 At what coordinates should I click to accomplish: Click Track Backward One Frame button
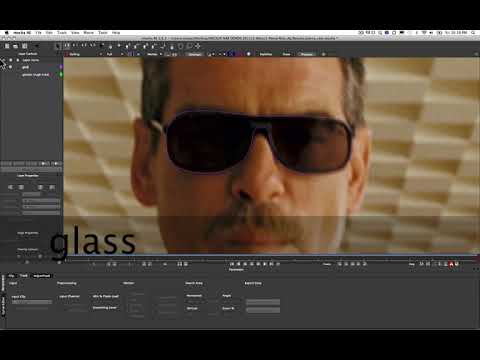pos(346,264)
